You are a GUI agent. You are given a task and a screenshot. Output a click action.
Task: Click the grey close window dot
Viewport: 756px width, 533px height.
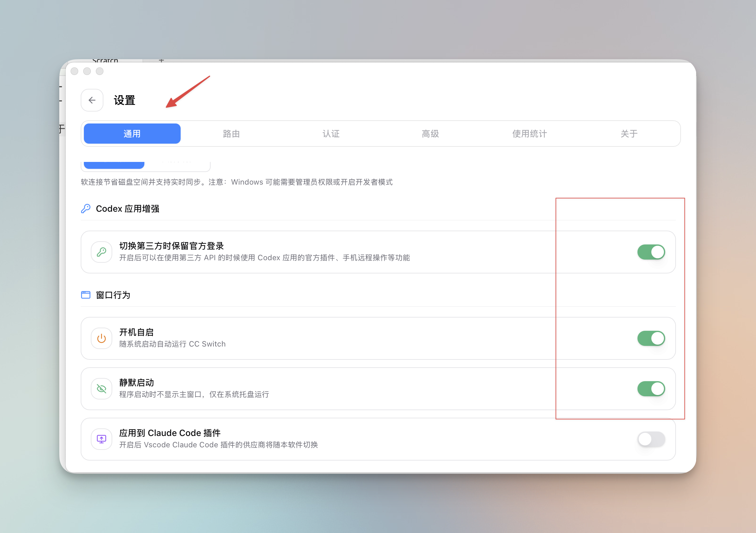pyautogui.click(x=74, y=71)
